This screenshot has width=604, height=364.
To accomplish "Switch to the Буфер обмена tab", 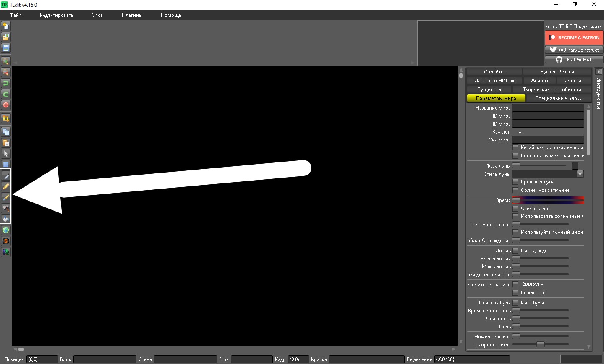I will tap(557, 72).
